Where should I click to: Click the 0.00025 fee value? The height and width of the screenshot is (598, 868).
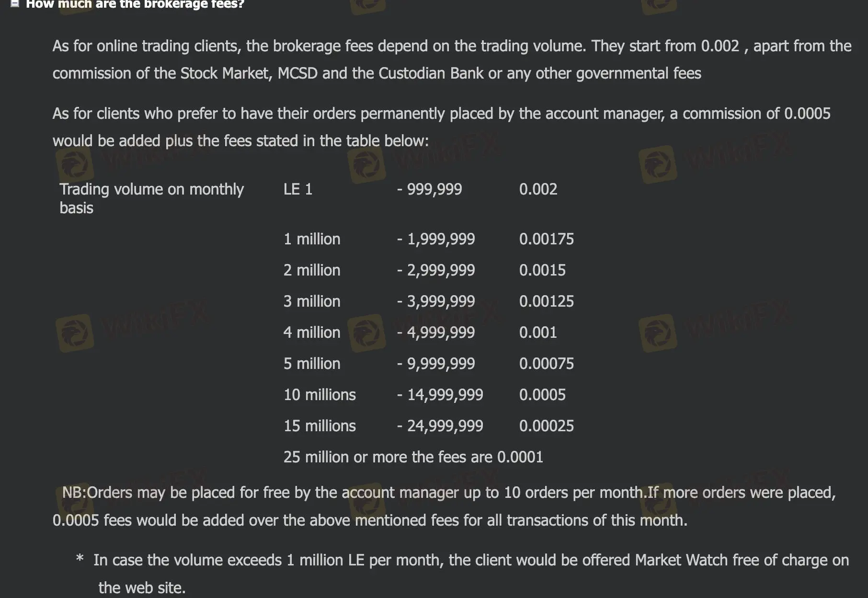[x=546, y=426]
